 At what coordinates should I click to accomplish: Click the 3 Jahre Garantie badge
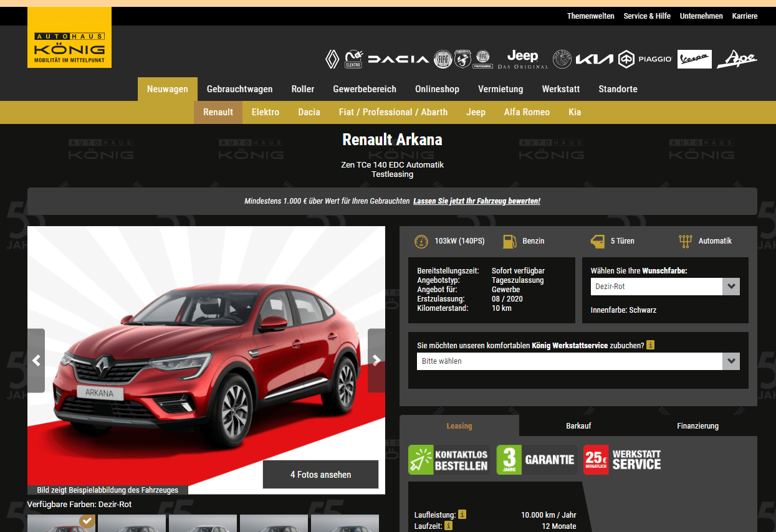pos(537,460)
